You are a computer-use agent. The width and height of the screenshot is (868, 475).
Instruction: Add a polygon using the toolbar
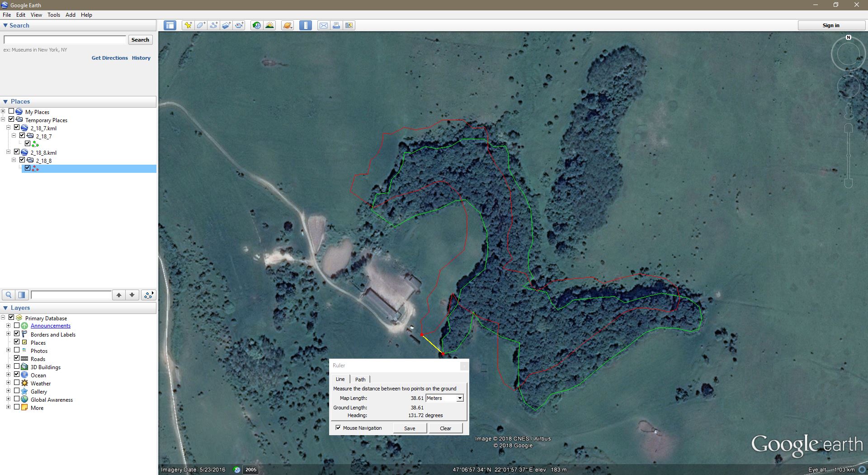201,25
